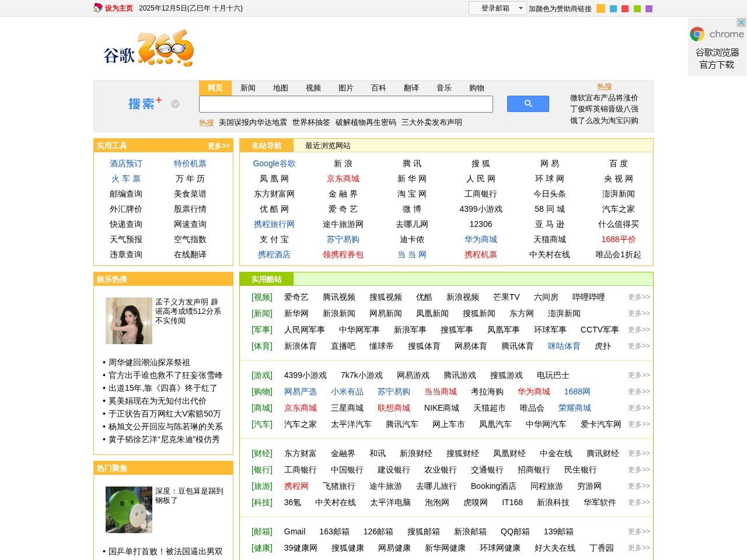Click the Chrome icon in the browser download ad
747x560 pixels.
[698, 34]
